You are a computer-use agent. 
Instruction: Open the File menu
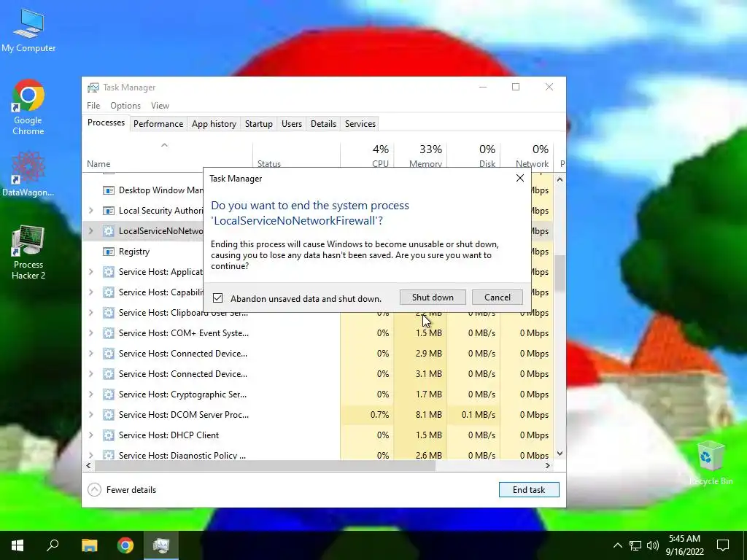tap(93, 106)
